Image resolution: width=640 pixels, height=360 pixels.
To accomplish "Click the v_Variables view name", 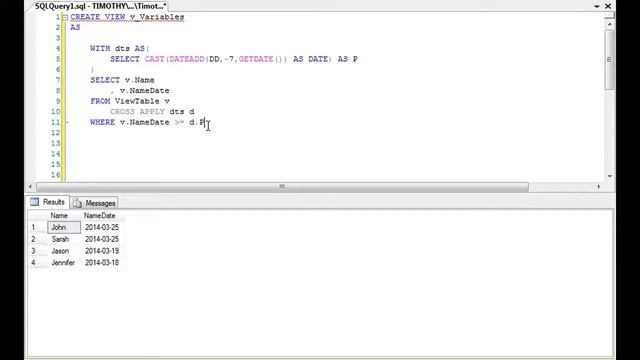I will (157, 17).
